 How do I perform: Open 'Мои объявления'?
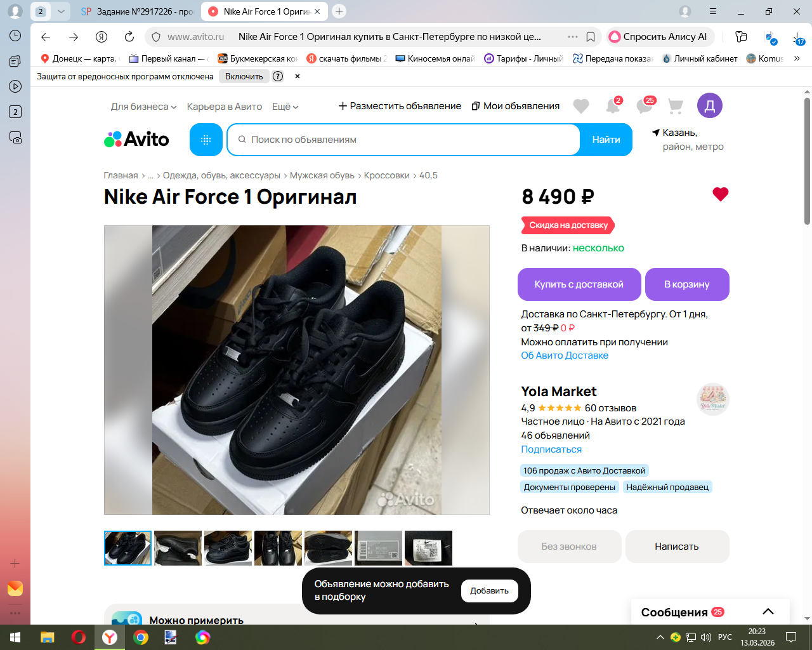(x=516, y=106)
